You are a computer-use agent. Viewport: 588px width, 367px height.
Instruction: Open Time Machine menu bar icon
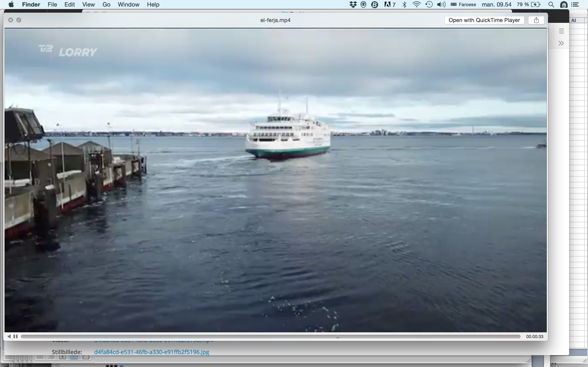429,5
